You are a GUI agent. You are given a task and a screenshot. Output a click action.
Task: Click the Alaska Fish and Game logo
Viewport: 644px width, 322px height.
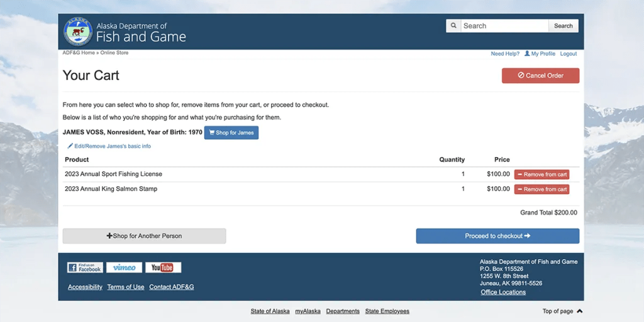78,31
